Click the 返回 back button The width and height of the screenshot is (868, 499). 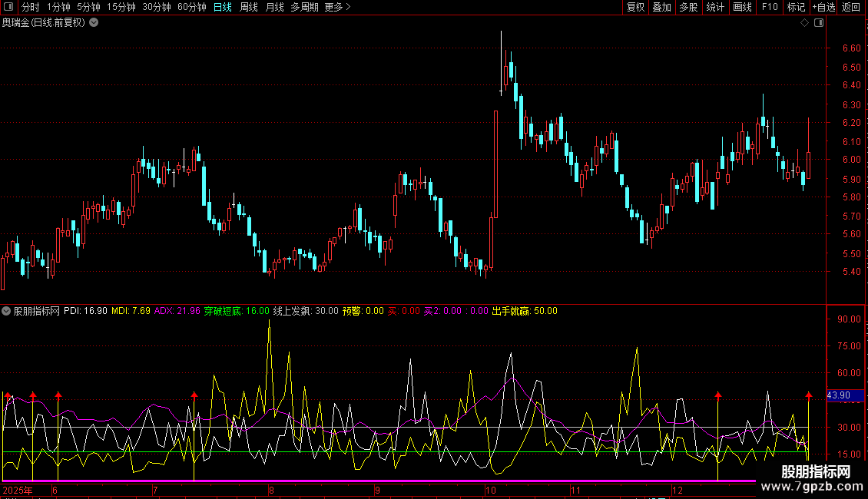(851, 8)
